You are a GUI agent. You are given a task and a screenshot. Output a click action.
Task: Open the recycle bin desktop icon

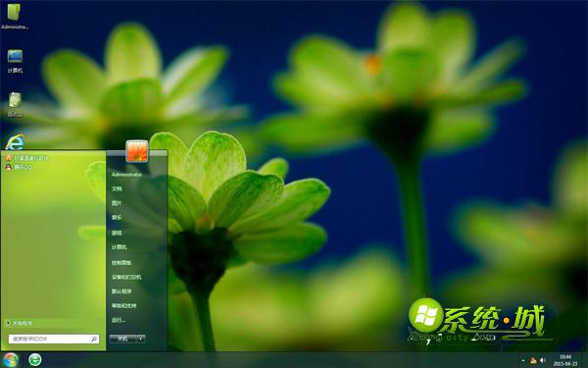click(15, 104)
